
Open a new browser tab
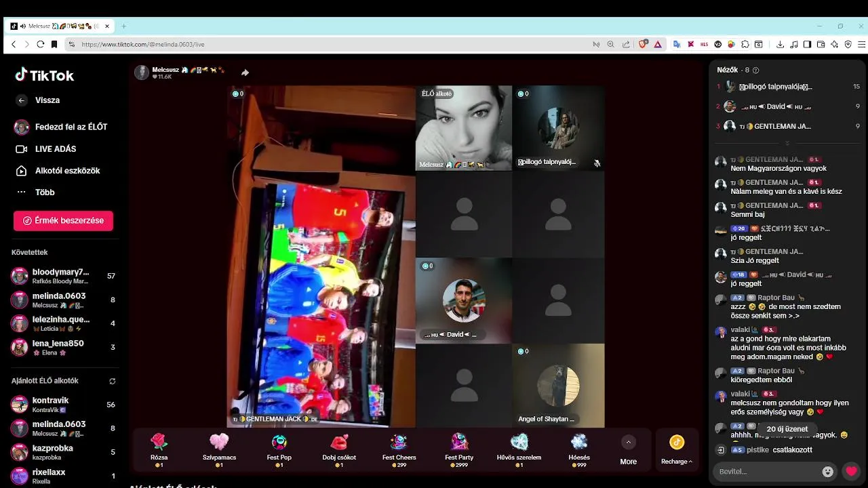(123, 26)
